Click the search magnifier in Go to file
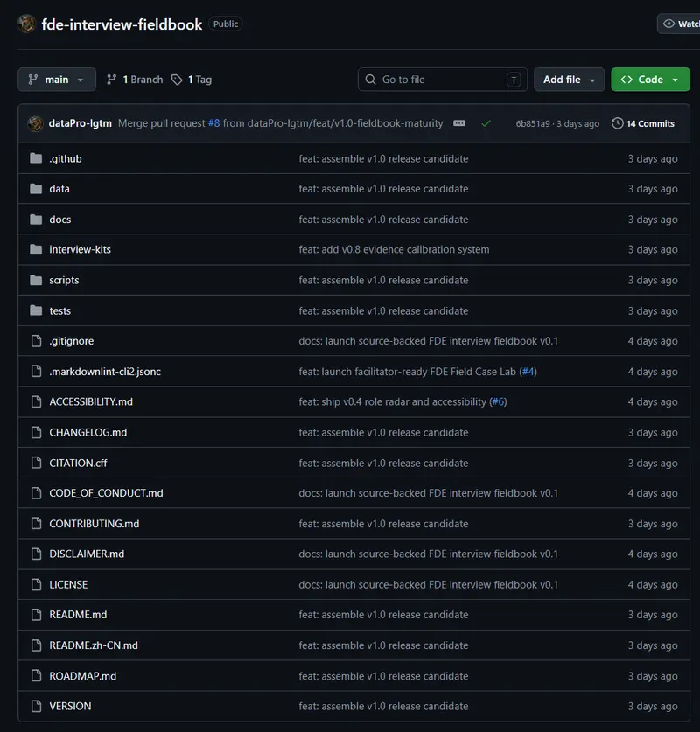 coord(370,80)
